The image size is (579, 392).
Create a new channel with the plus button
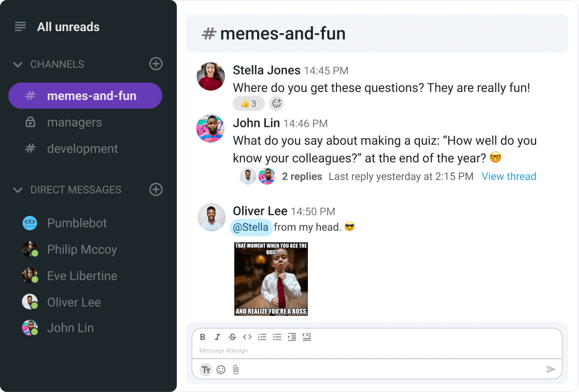coord(156,64)
